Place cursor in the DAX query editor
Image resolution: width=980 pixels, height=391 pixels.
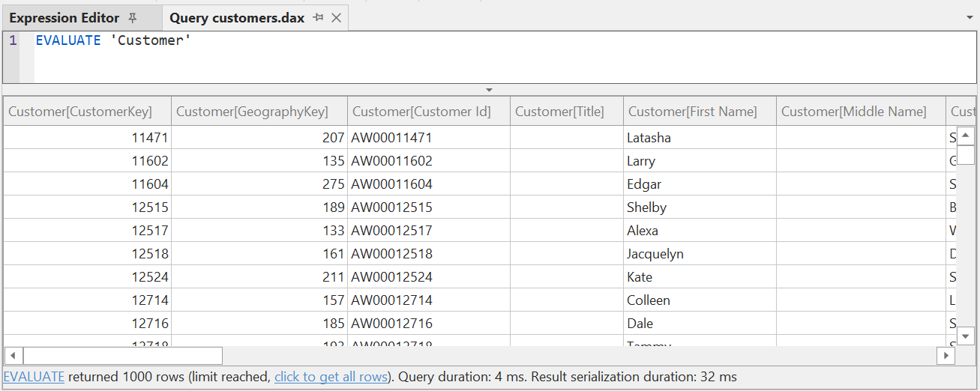[450, 56]
